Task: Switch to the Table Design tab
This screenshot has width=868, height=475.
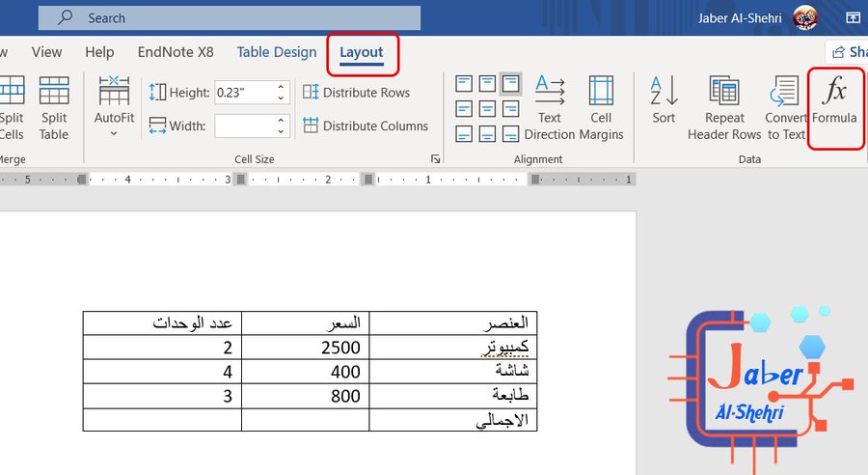Action: (x=277, y=52)
